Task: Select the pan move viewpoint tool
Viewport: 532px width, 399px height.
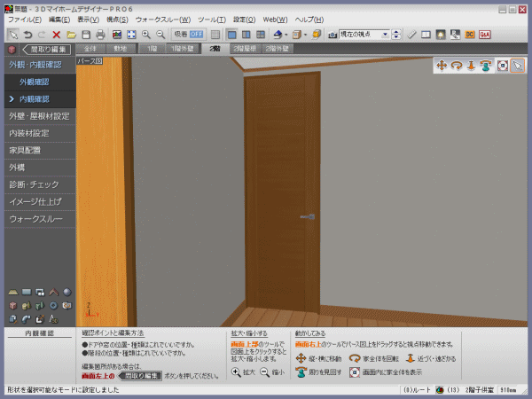Action: [441, 65]
